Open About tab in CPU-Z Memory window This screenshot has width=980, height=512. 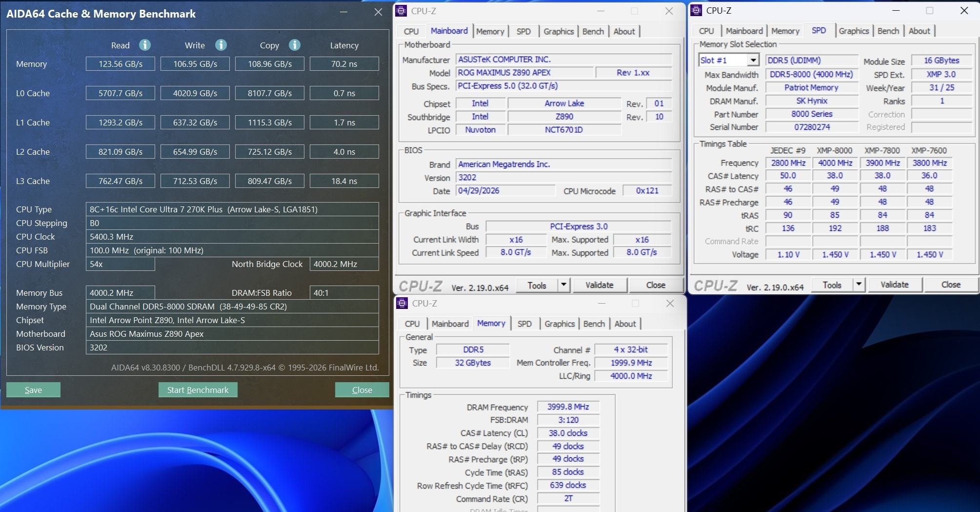(625, 324)
